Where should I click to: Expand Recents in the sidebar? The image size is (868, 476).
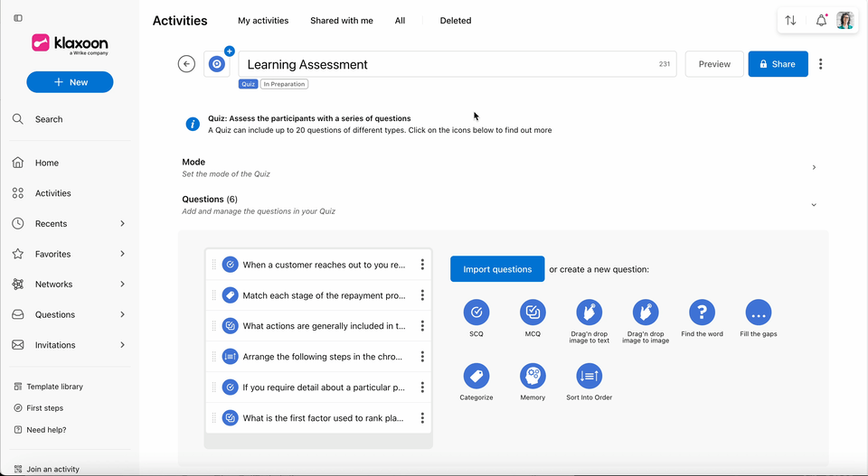tap(122, 223)
